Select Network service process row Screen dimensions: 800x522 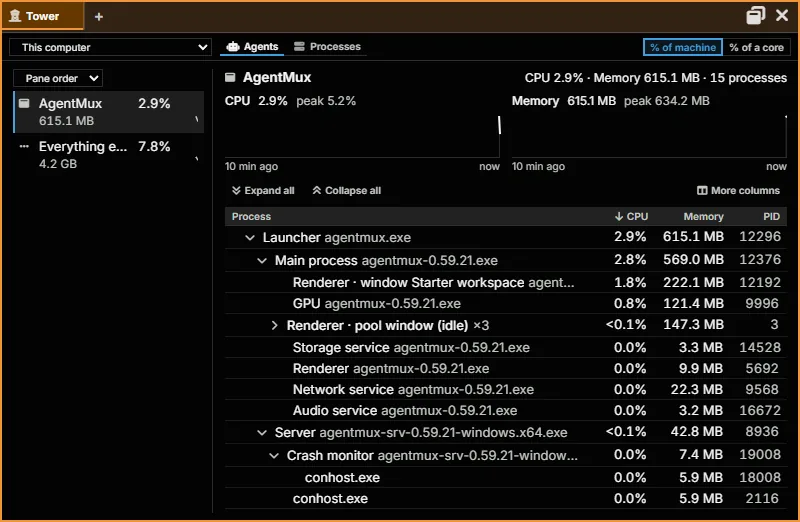506,389
